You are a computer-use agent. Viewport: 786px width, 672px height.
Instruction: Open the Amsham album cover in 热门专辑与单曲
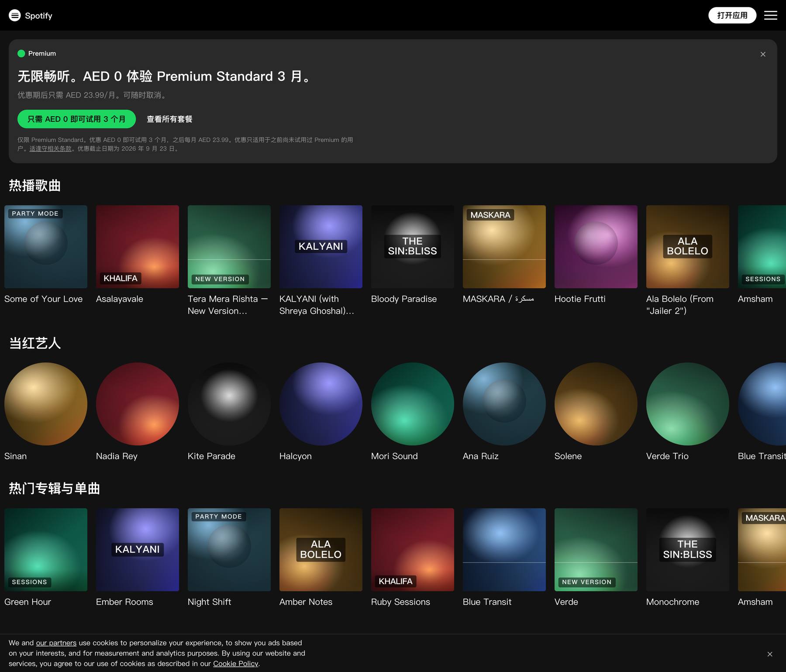[x=762, y=550]
